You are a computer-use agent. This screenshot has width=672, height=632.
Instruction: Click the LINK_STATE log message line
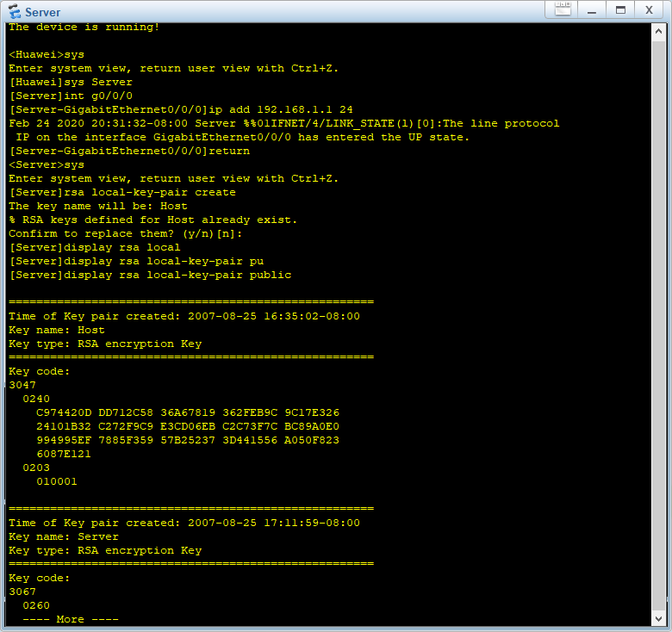[x=284, y=123]
